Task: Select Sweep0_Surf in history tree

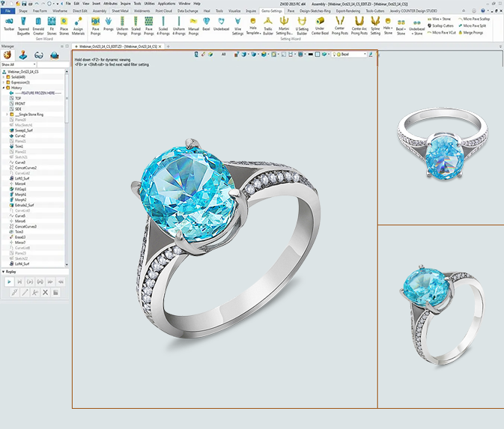Action: (x=24, y=130)
